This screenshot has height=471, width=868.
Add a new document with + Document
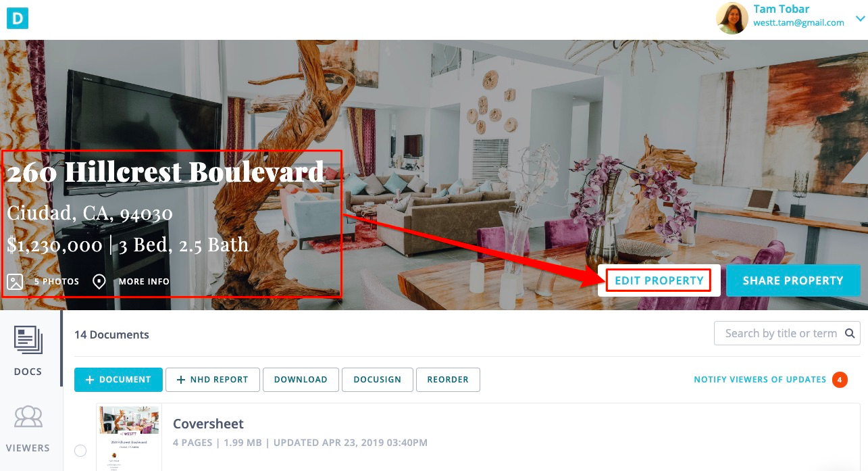(118, 380)
